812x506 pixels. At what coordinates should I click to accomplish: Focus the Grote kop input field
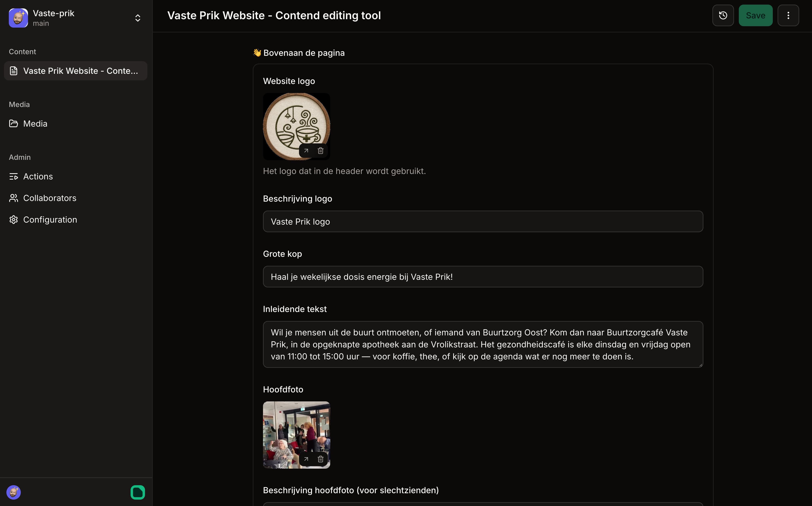(483, 277)
